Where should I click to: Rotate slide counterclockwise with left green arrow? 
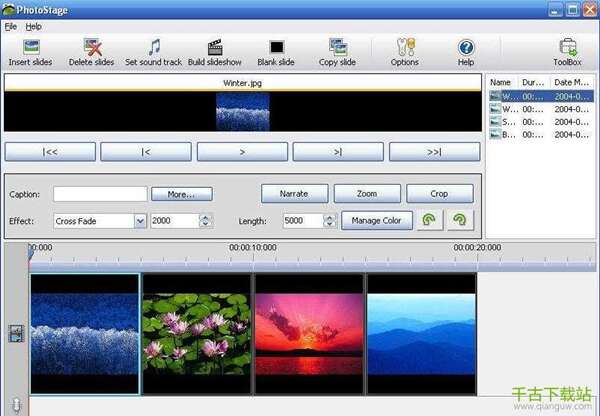point(429,220)
